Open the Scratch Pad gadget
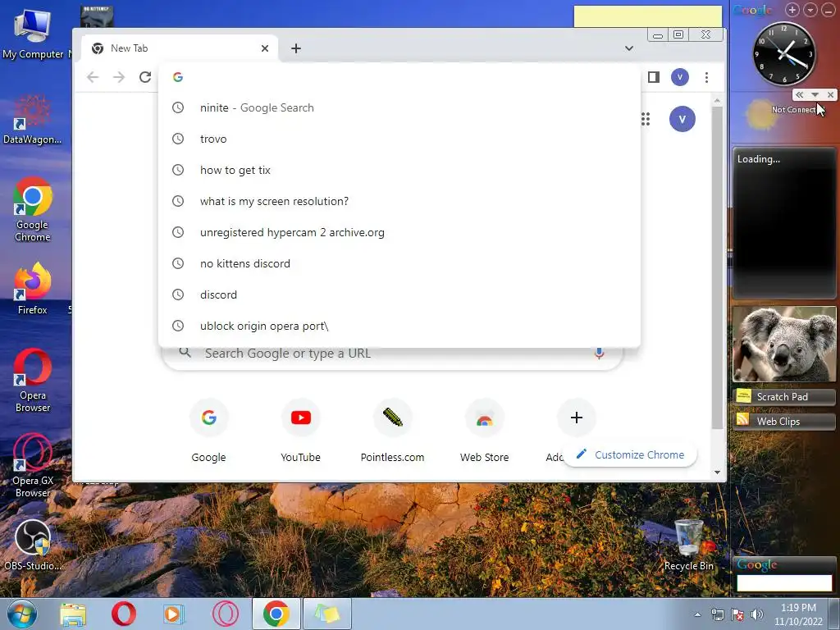This screenshot has height=630, width=840. pos(784,396)
